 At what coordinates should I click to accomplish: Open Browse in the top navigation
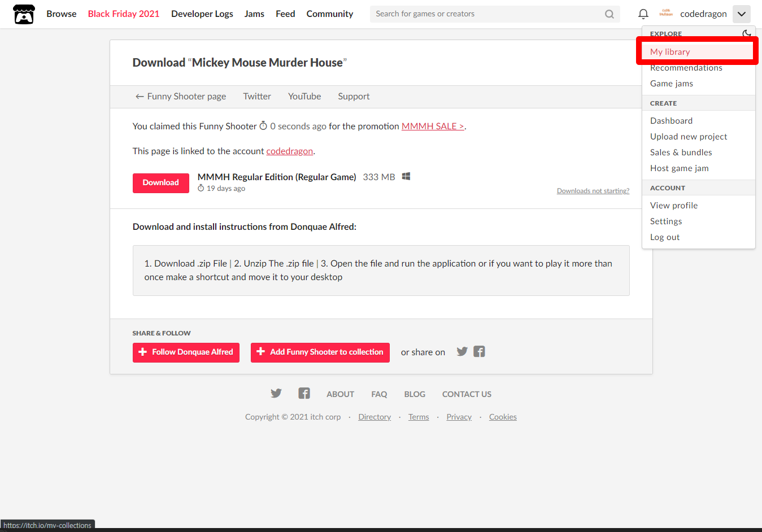pyautogui.click(x=62, y=14)
